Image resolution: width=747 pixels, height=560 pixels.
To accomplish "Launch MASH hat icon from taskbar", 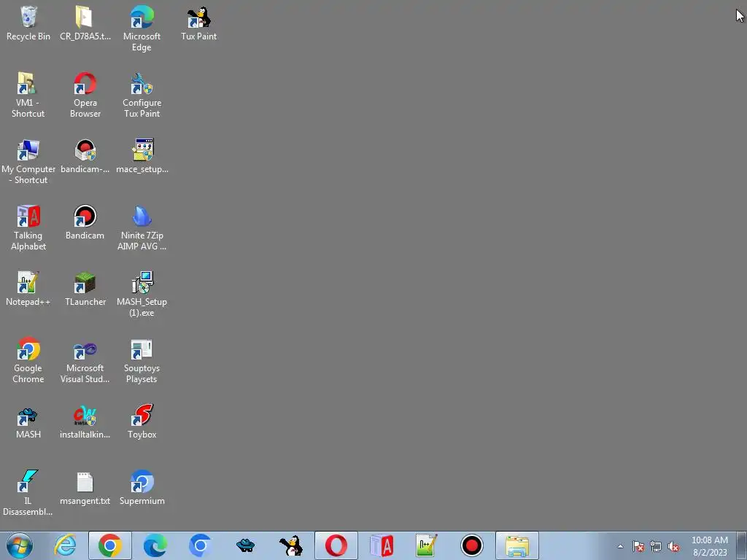I will tap(245, 545).
